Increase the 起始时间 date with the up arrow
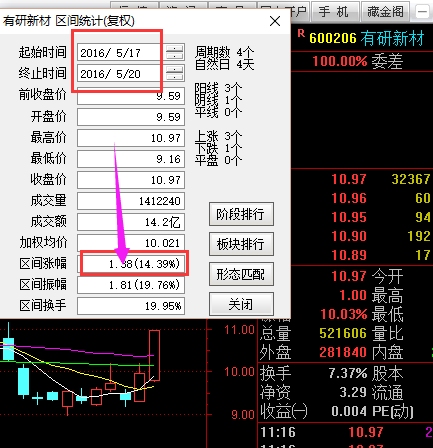Image resolution: width=433 pixels, height=448 pixels. coord(175,49)
